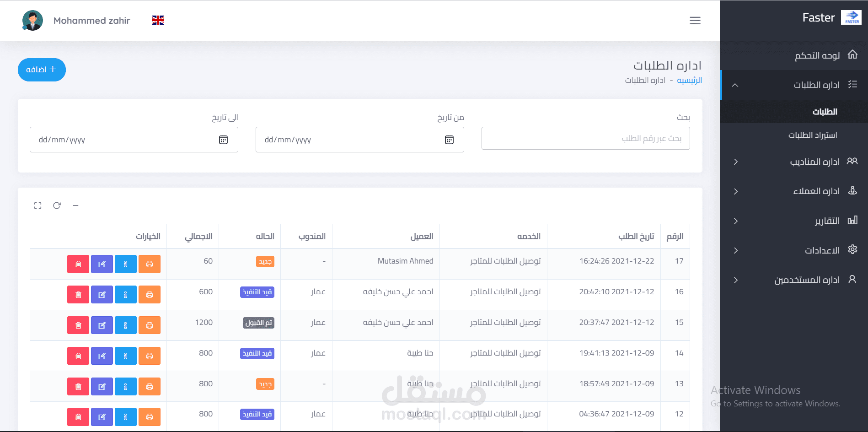The image size is (868, 432).
Task: Print order number 12
Action: click(150, 417)
